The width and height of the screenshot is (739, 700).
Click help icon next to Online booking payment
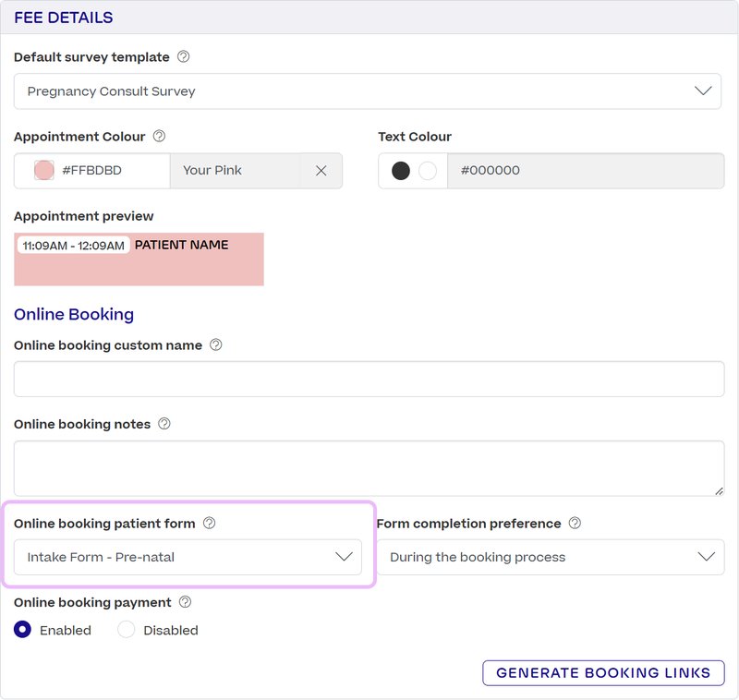tap(186, 602)
